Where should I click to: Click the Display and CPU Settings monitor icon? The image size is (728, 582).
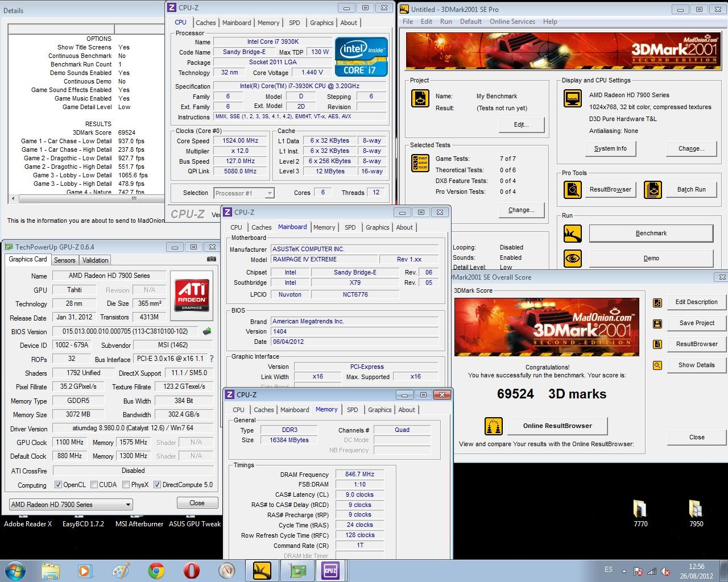point(573,98)
